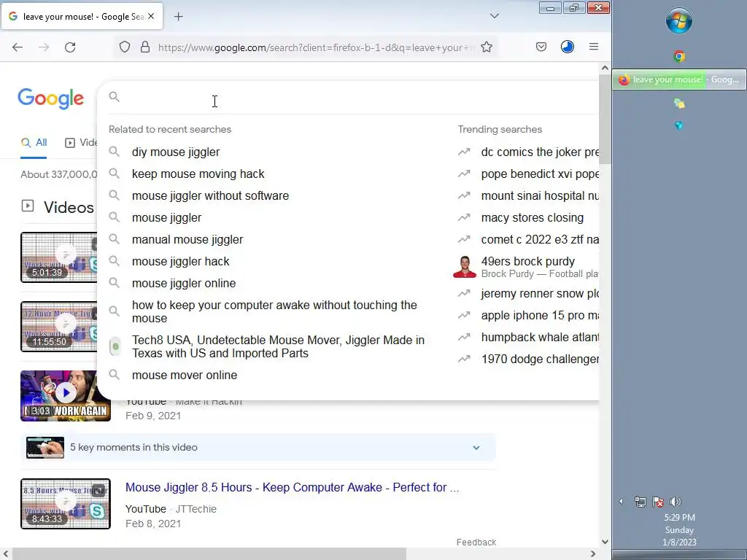
Task: Select the 'leave your mouse! - Google Search' tab
Action: coord(82,16)
